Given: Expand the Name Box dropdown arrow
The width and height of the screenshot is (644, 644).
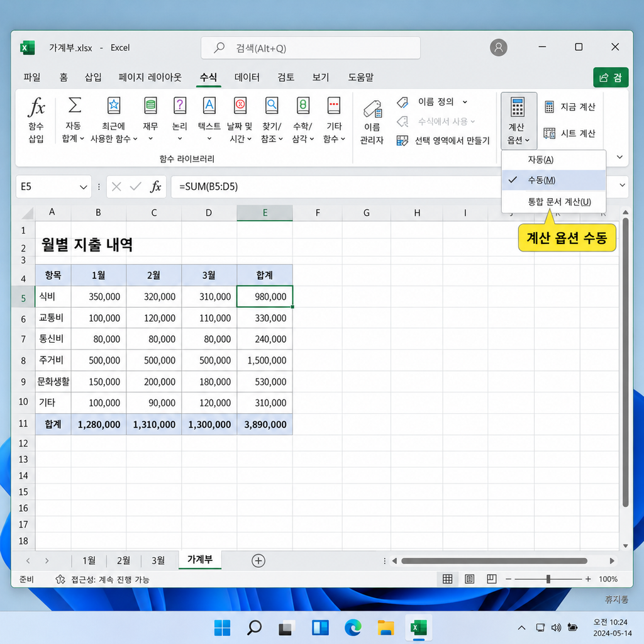Looking at the screenshot, I should pos(84,187).
